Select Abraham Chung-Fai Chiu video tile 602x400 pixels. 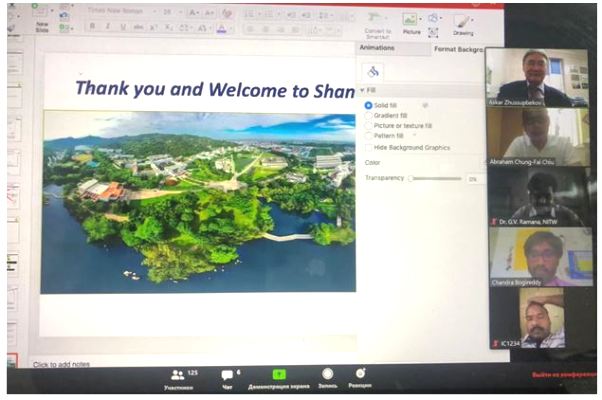coord(538,137)
